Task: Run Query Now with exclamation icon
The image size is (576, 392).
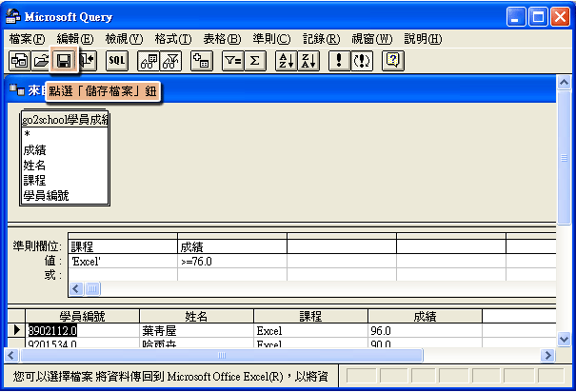Action: (338, 61)
